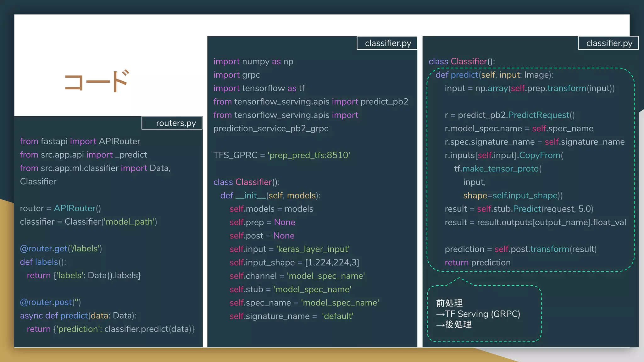
Task: Click the 'async def predict(data: Data)' line
Action: point(78,315)
